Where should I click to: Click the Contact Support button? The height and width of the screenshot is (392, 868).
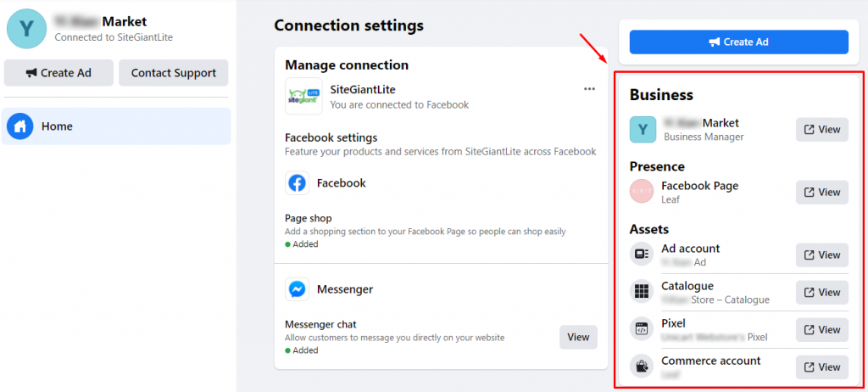pos(173,73)
